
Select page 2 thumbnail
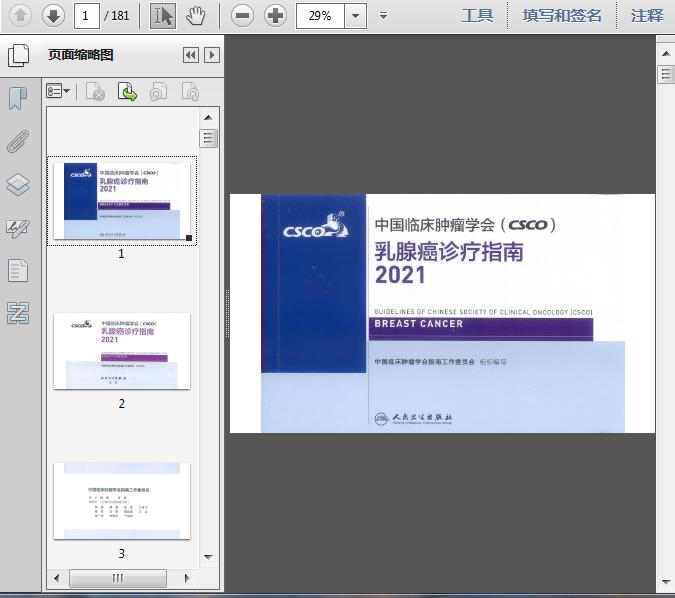click(x=122, y=351)
